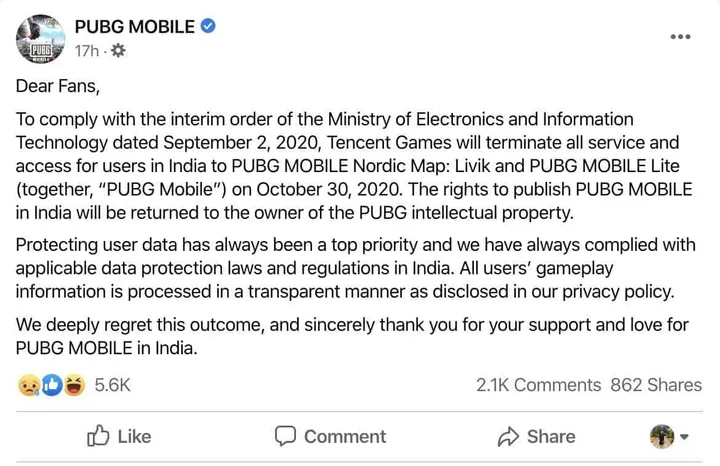The height and width of the screenshot is (466, 720).
Task: Click the gear icon beside the timestamp
Action: click(x=118, y=50)
